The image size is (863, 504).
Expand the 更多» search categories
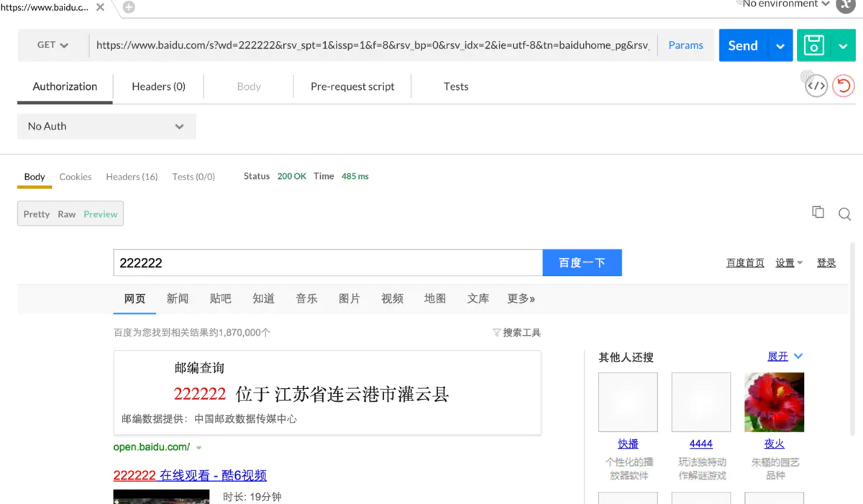point(521,299)
